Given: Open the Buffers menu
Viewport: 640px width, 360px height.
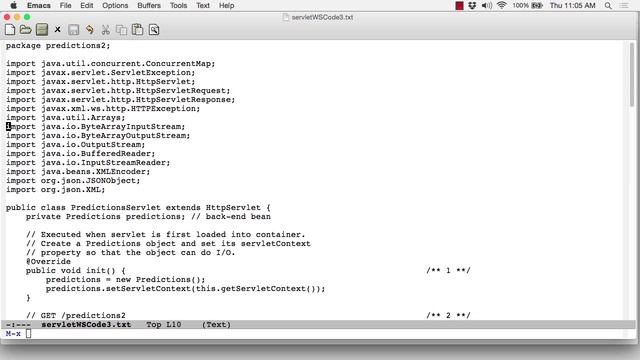Looking at the screenshot, I should 149,5.
